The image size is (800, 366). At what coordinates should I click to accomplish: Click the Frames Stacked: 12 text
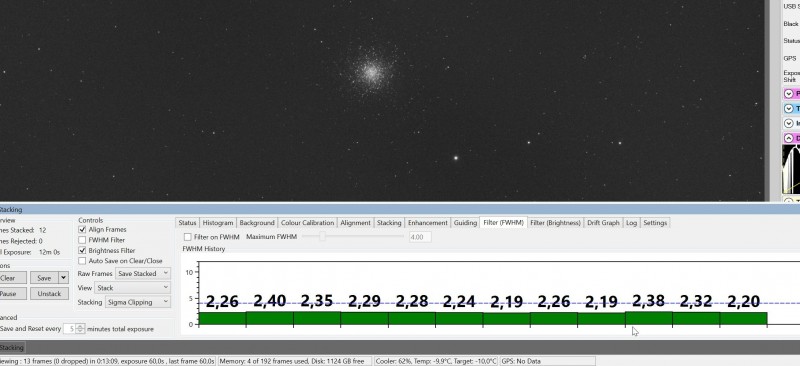pos(23,230)
